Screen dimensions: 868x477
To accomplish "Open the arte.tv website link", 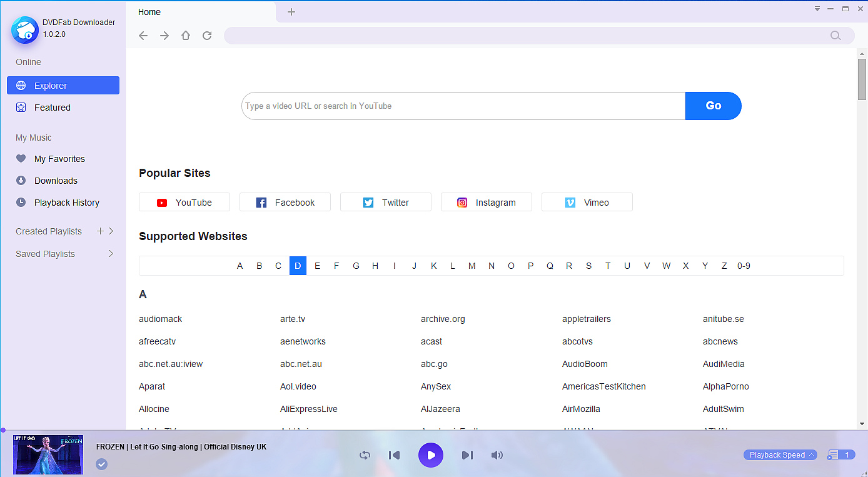I will point(293,319).
